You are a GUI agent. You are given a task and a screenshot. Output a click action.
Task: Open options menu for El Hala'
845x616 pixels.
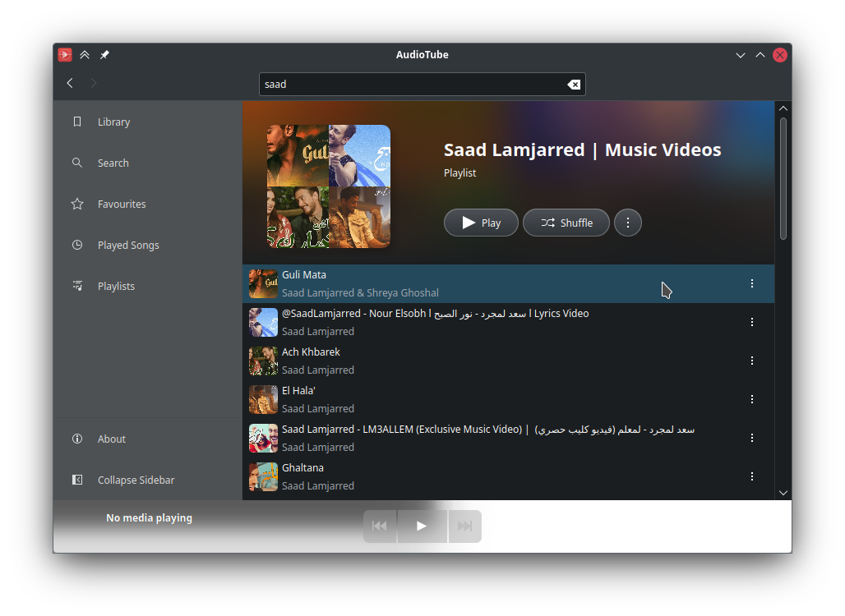752,399
